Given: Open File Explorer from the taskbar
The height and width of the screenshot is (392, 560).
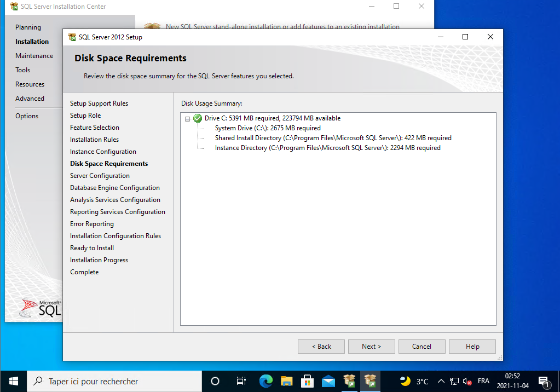Looking at the screenshot, I should 287,381.
